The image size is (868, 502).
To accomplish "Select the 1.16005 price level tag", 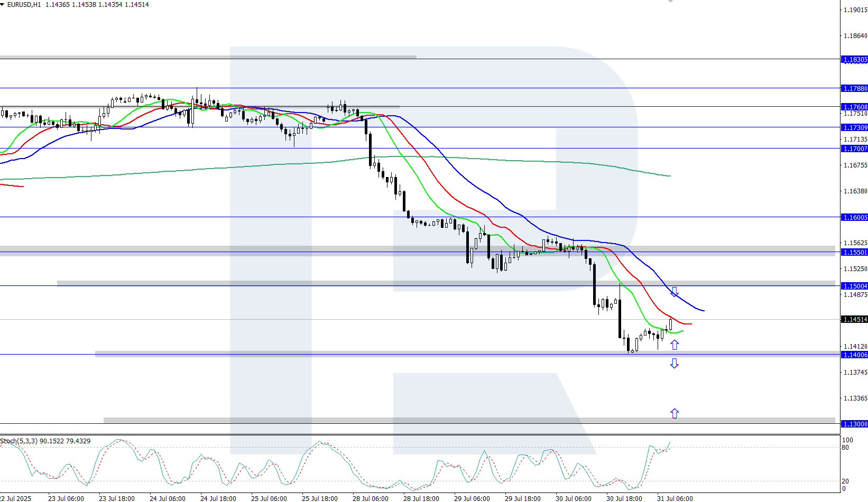I will tap(854, 218).
